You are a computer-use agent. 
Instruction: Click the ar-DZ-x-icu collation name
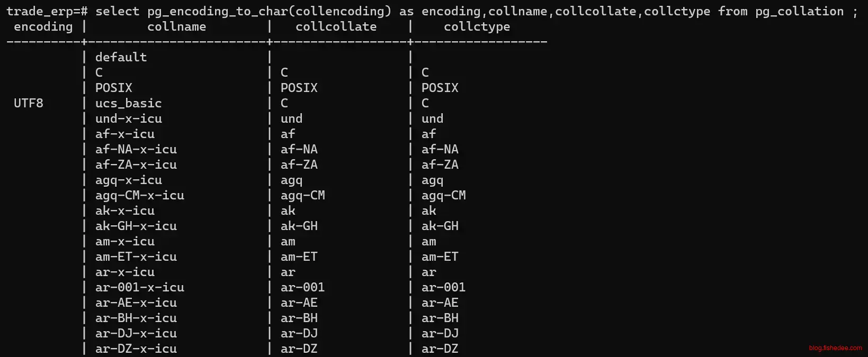[x=136, y=349]
